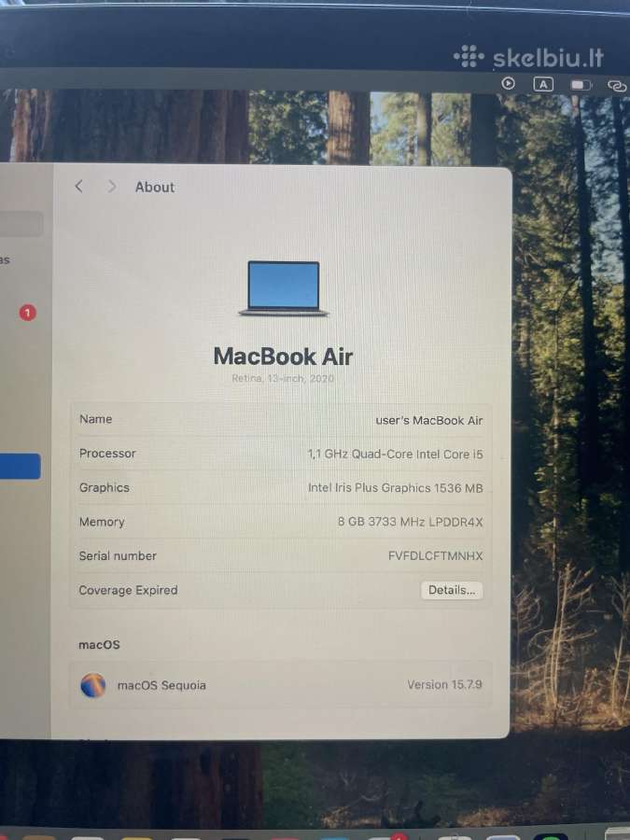The width and height of the screenshot is (630, 840).
Task: Open Coverage Expired Details button
Action: (452, 590)
